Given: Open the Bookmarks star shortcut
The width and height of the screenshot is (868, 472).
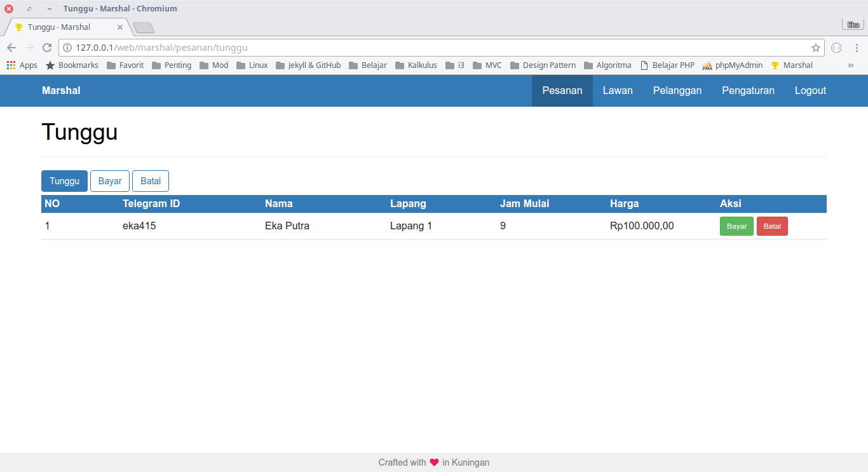Looking at the screenshot, I should tap(72, 65).
